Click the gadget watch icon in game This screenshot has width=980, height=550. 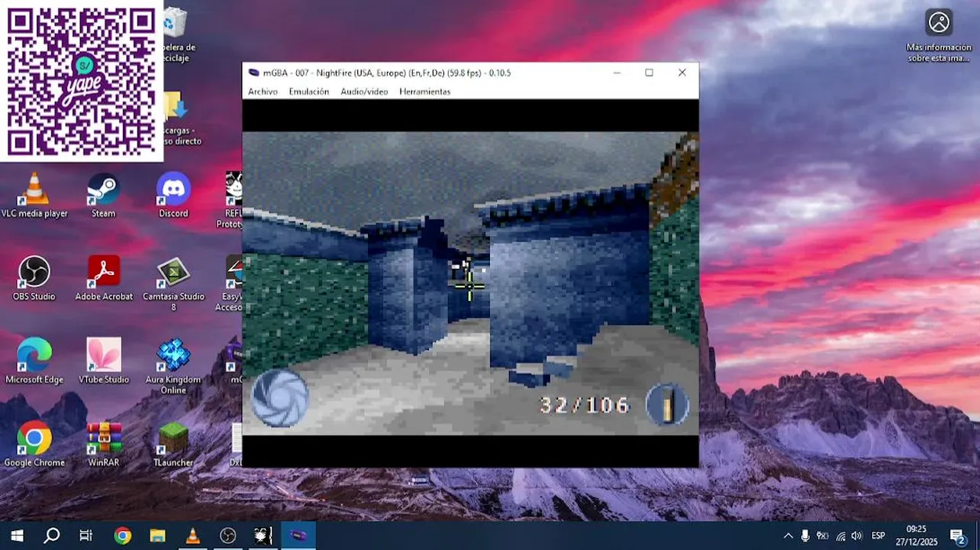pos(280,398)
